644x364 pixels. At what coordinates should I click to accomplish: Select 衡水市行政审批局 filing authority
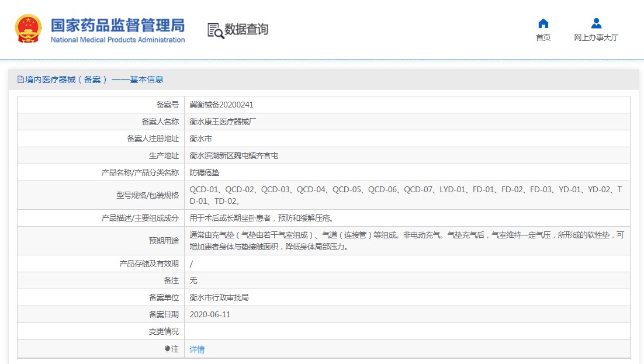click(x=219, y=297)
